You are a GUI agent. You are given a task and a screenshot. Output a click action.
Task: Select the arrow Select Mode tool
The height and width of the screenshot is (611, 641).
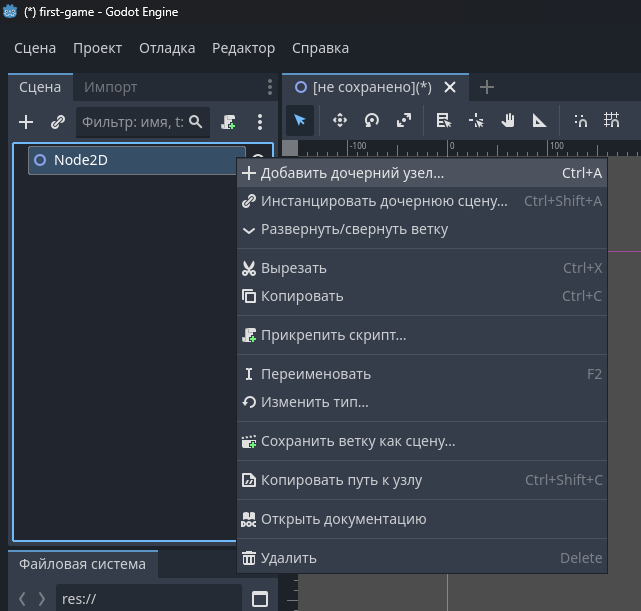(299, 121)
